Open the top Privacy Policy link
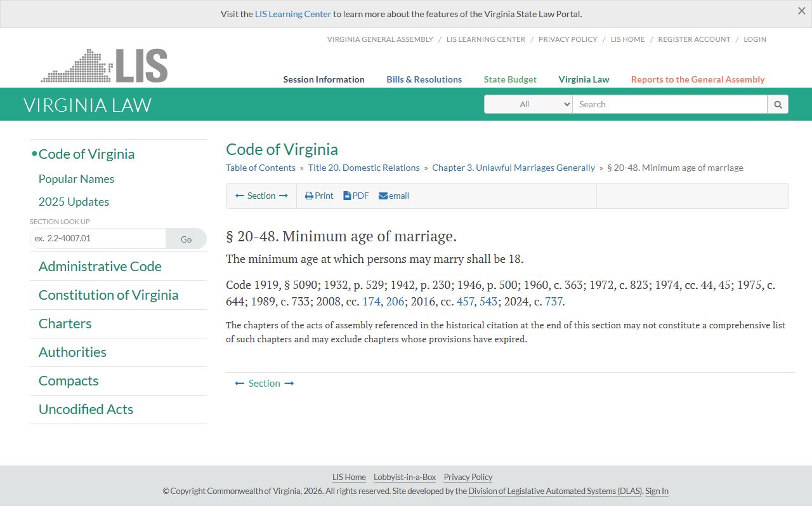812x508 pixels. pyautogui.click(x=568, y=39)
